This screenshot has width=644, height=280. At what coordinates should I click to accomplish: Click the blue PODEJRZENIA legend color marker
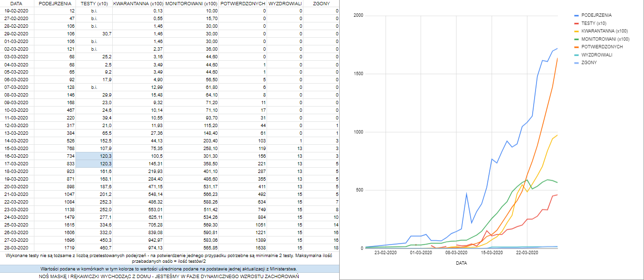pos(577,15)
